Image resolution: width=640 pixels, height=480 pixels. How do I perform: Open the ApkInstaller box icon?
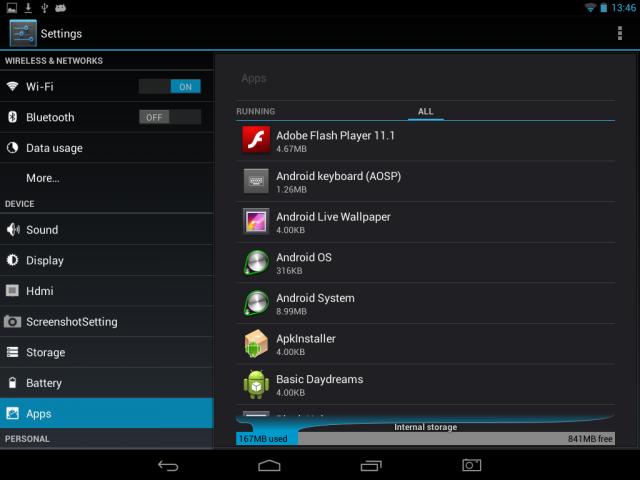(256, 343)
